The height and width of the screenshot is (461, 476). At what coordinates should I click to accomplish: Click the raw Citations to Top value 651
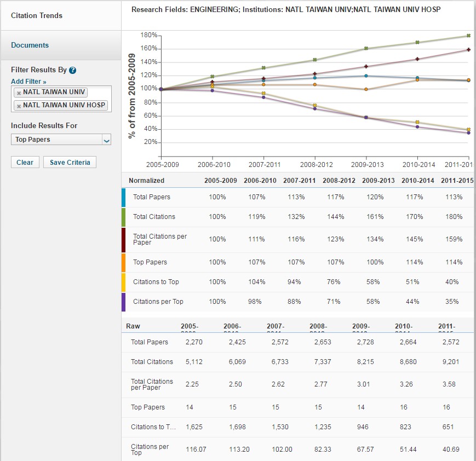[448, 427]
